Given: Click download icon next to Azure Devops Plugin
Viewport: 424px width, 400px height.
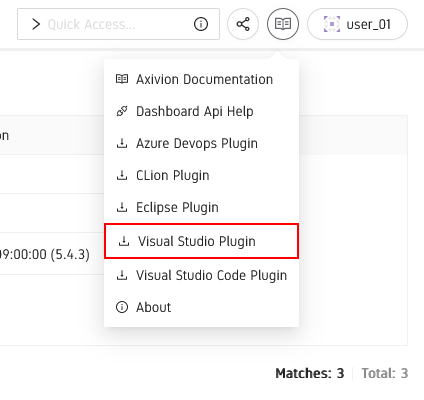Looking at the screenshot, I should (x=122, y=143).
